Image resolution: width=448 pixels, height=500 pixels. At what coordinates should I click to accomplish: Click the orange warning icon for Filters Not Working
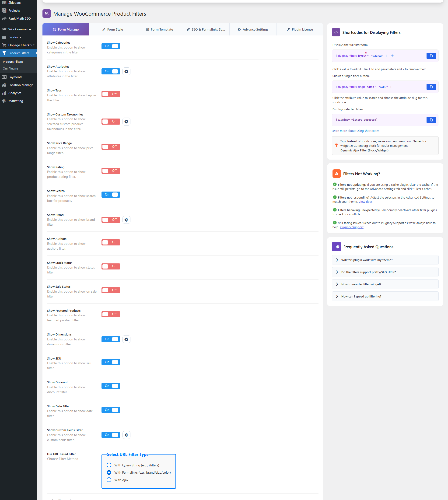click(336, 174)
